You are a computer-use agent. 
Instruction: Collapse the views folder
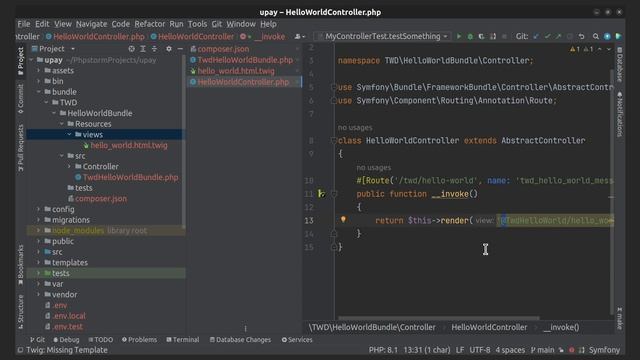pos(69,134)
